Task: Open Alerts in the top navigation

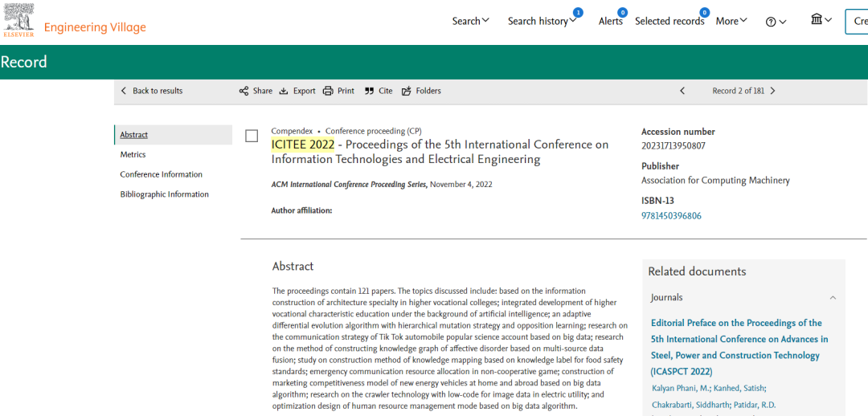Action: pyautogui.click(x=611, y=21)
